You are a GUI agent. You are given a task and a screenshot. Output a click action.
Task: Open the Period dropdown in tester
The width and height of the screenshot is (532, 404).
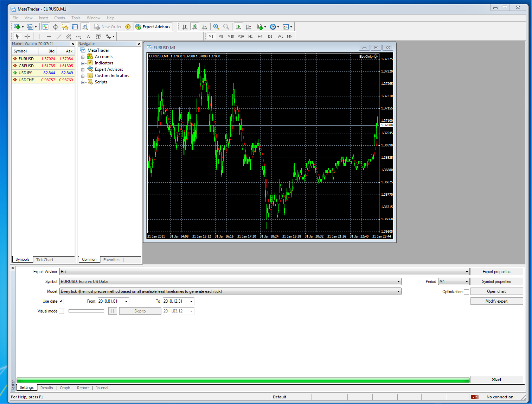[x=467, y=282]
